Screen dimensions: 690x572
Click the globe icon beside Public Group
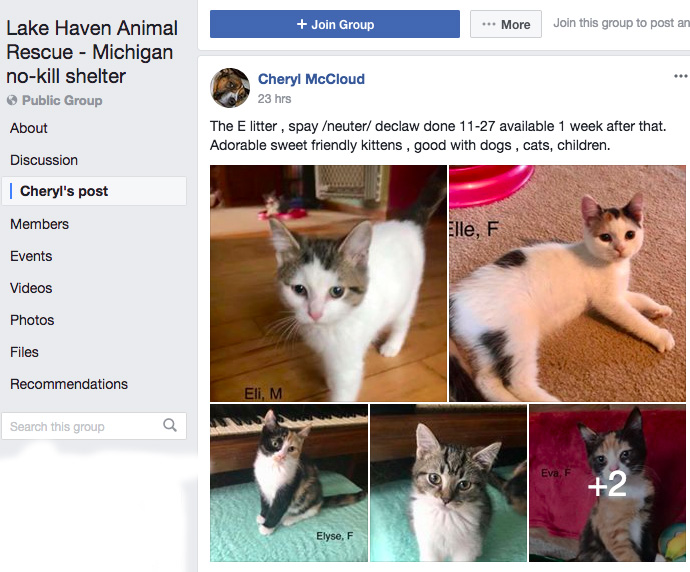[x=12, y=100]
